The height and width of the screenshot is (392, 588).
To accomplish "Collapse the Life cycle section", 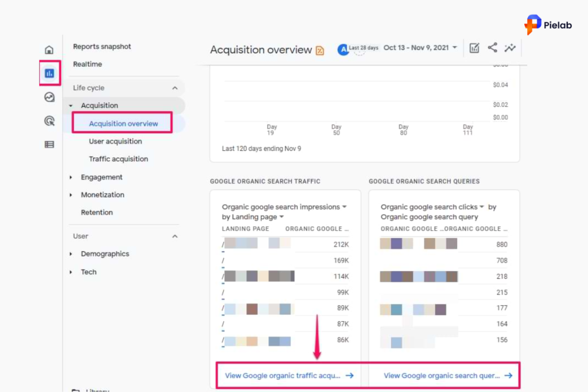I will [x=175, y=88].
